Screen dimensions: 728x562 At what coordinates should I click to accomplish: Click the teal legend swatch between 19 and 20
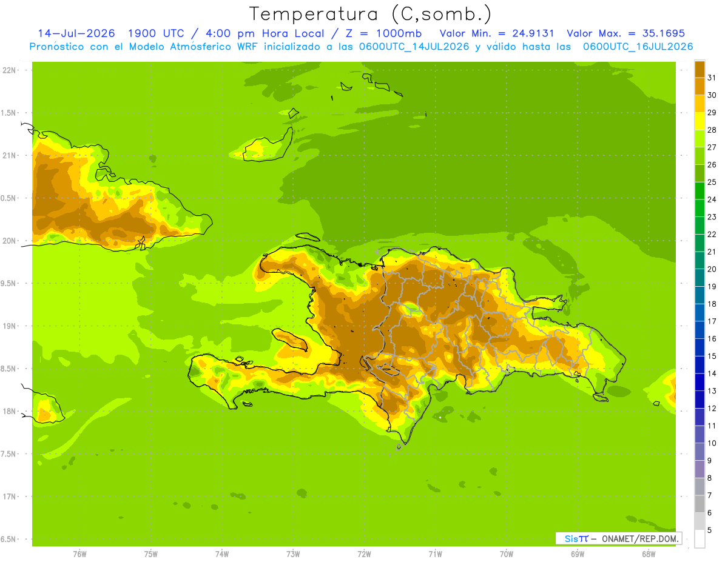point(699,278)
